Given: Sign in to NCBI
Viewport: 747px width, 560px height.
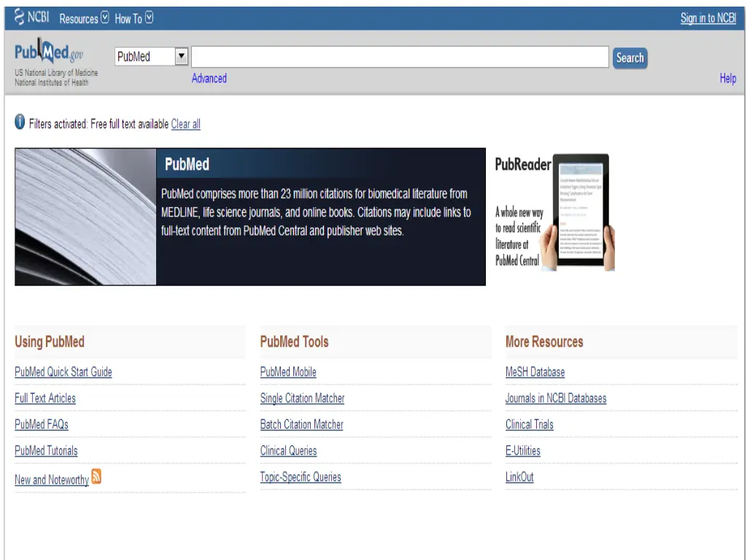Looking at the screenshot, I should click(708, 18).
